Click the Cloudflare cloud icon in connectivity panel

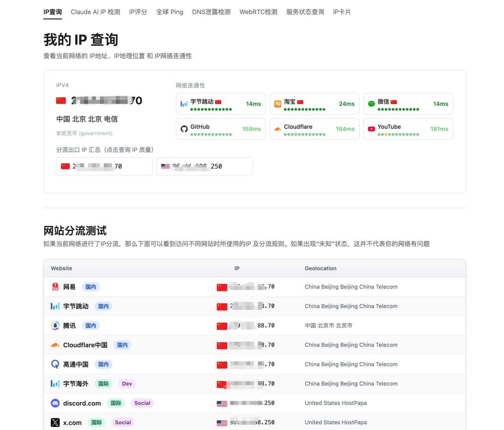278,129
